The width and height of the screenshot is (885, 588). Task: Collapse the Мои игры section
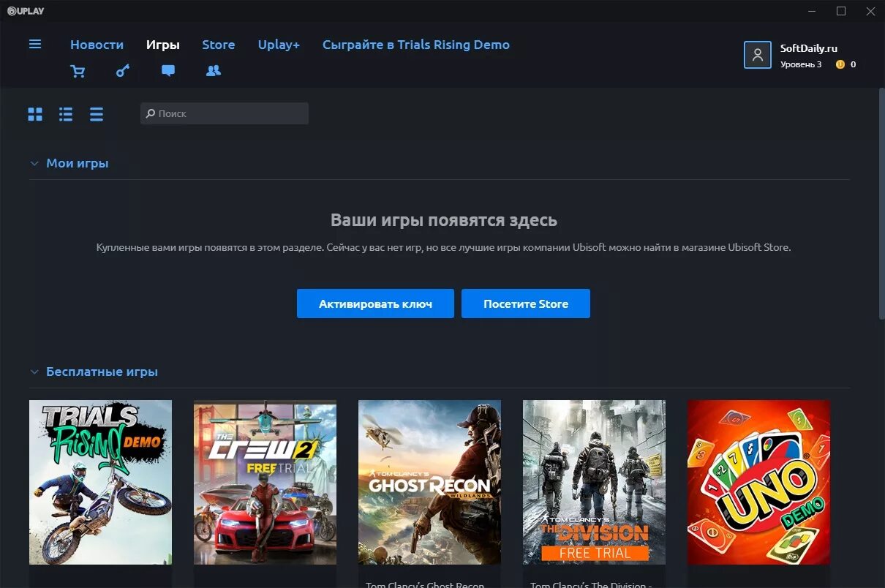(34, 164)
